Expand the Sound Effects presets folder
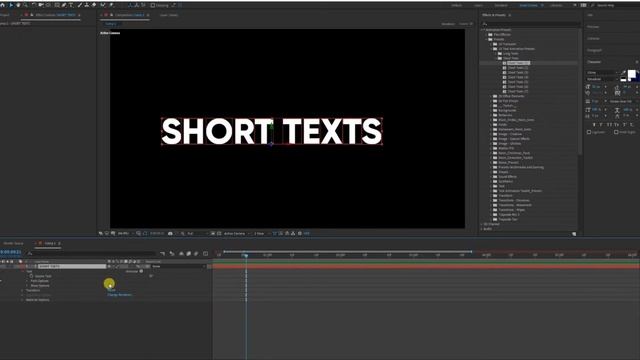640x360 pixels. 491,177
